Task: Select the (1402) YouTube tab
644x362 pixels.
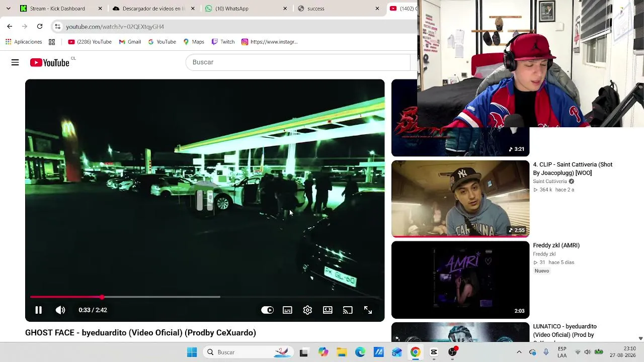Action: pos(403,9)
